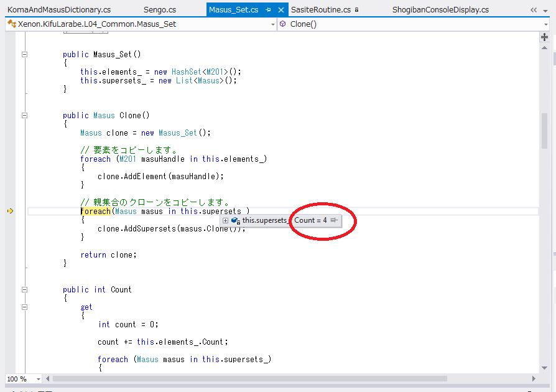Open the 100 % zoom dropdown
This screenshot has width=556, height=392.
click(x=39, y=379)
